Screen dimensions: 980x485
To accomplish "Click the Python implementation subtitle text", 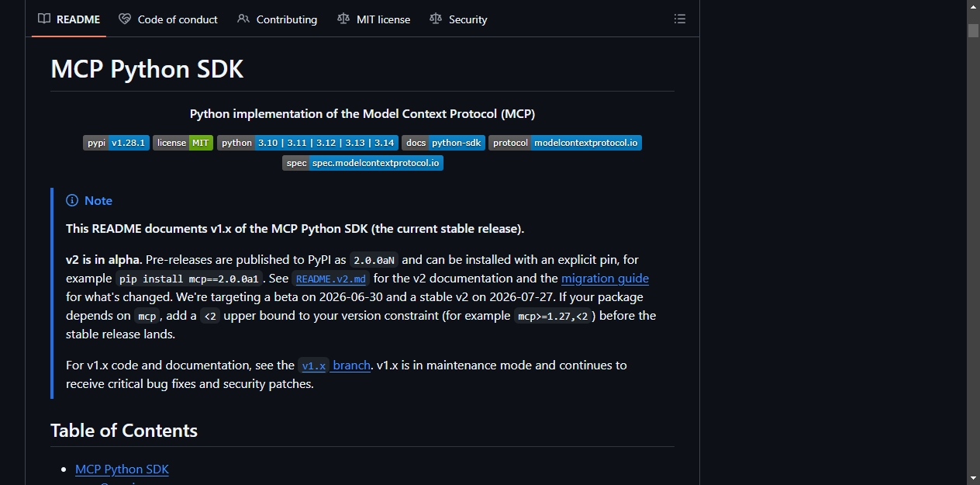I will [362, 113].
